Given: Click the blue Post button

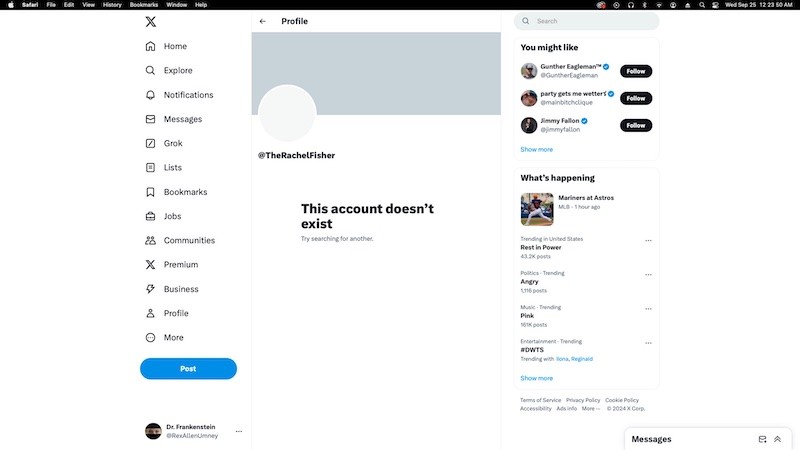Looking at the screenshot, I should [x=188, y=369].
